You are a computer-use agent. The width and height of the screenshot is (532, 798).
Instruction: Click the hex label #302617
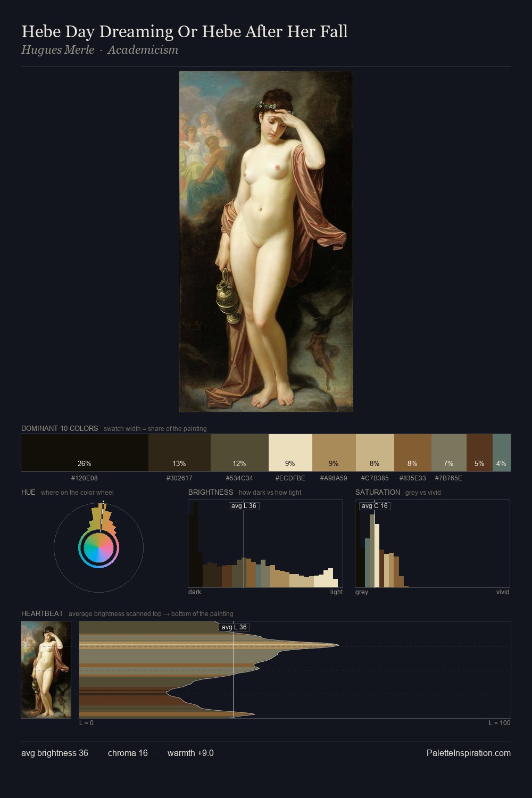(x=179, y=478)
